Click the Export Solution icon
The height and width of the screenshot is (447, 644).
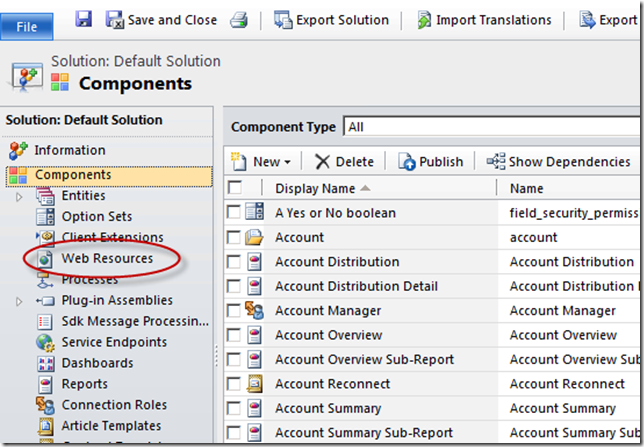pos(283,20)
